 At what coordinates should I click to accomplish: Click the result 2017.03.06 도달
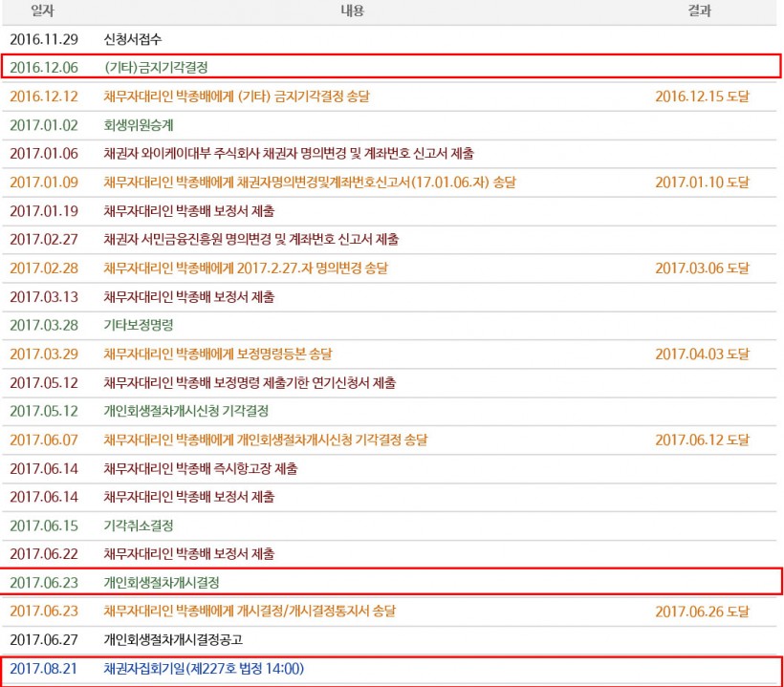pos(703,268)
